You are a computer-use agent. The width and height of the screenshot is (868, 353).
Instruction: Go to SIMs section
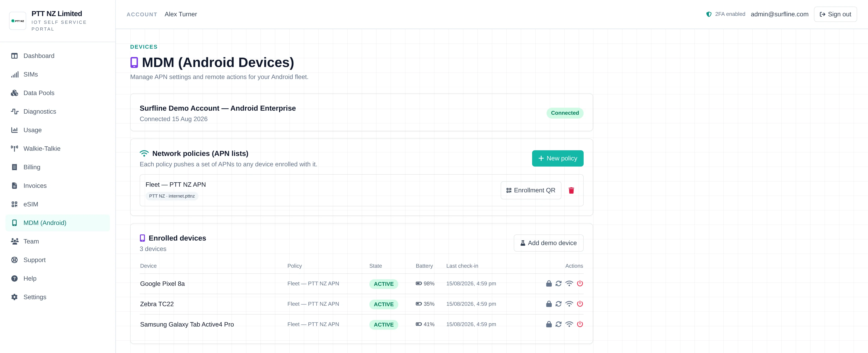(58, 74)
